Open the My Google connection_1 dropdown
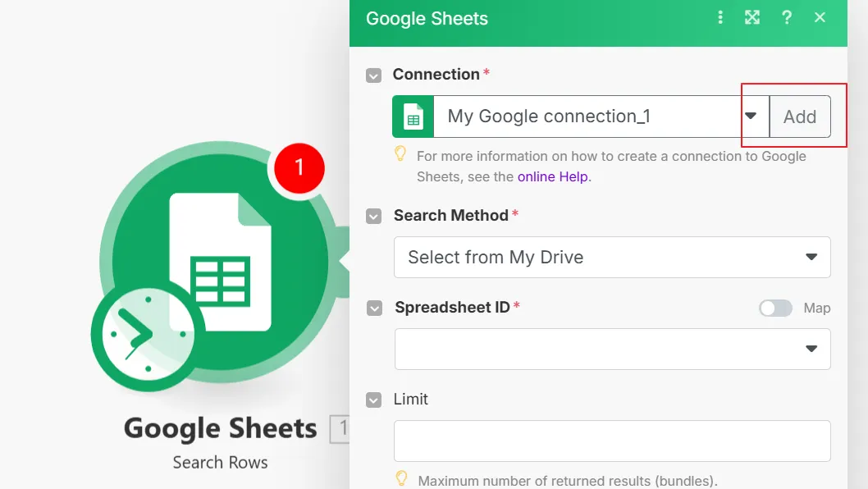 click(x=601, y=117)
